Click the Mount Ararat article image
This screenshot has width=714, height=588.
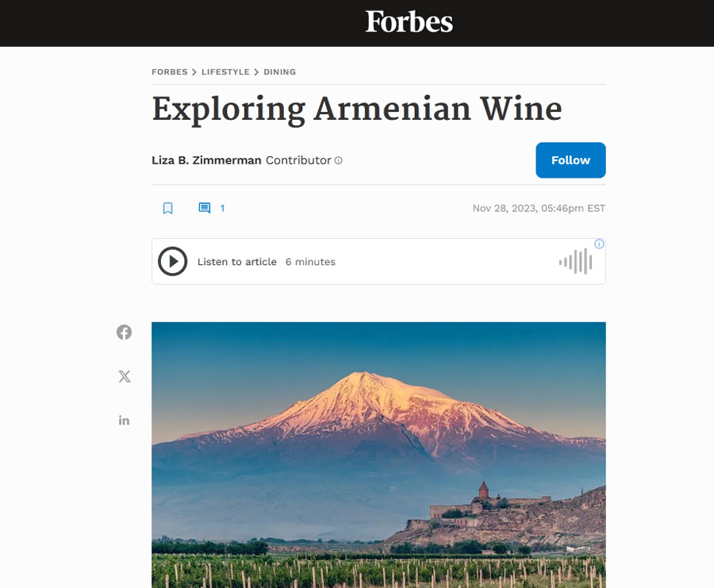[378, 455]
